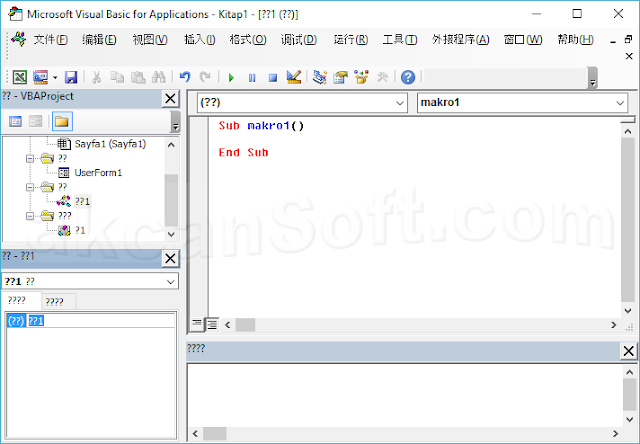Open the 调试(D) menu
640x444 pixels.
[x=299, y=40]
